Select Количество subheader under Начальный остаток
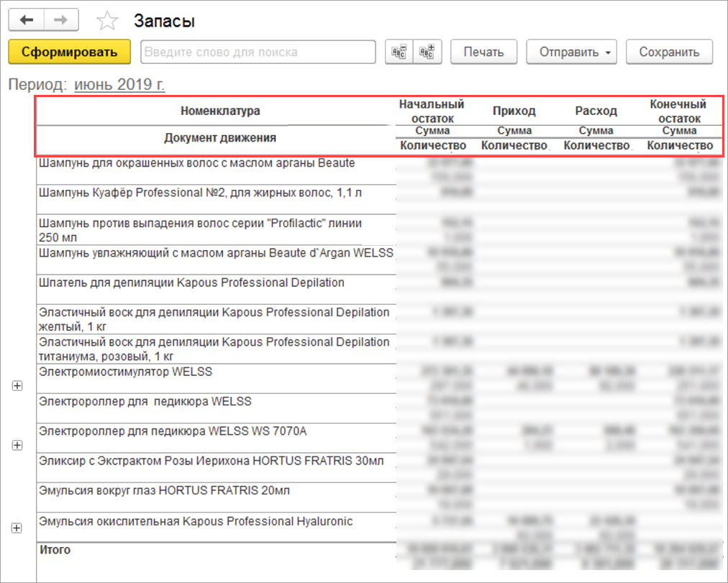 pos(433,146)
